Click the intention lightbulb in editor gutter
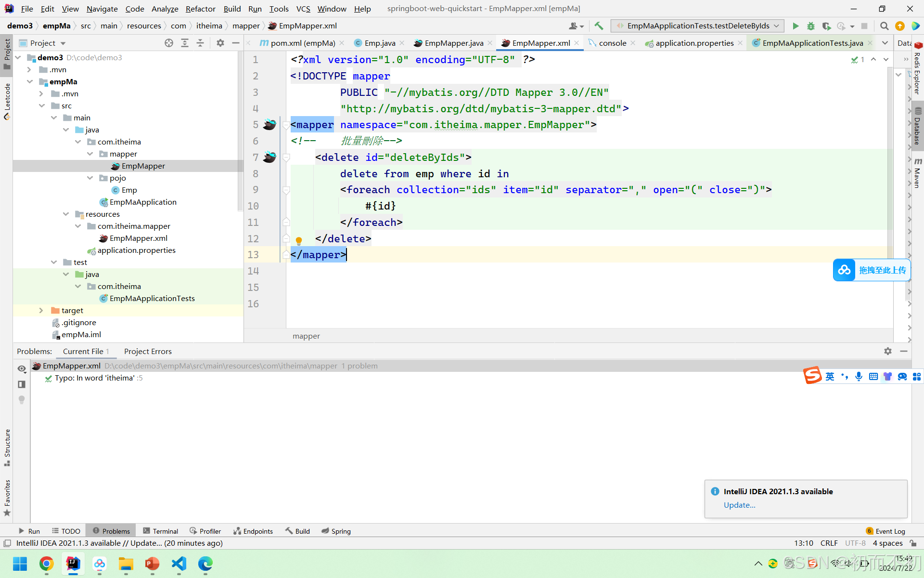This screenshot has width=924, height=578. pos(299,240)
